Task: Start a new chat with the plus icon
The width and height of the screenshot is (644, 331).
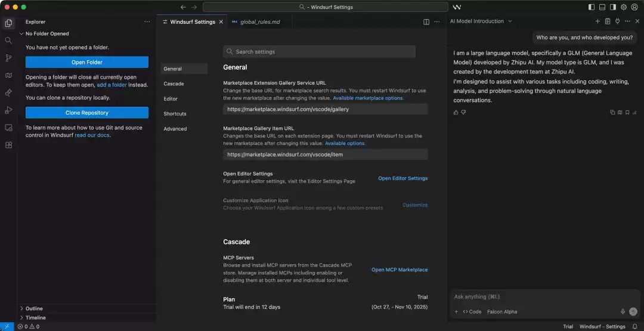Action: 597,21
